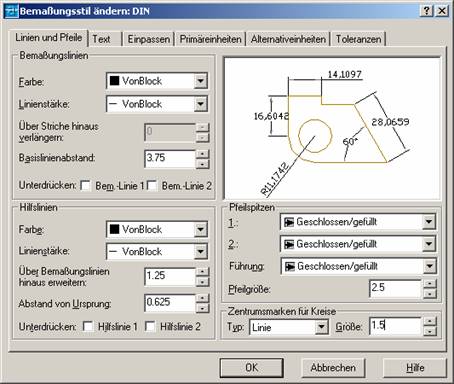
Task: Switch to the Text tab
Action: click(x=101, y=39)
